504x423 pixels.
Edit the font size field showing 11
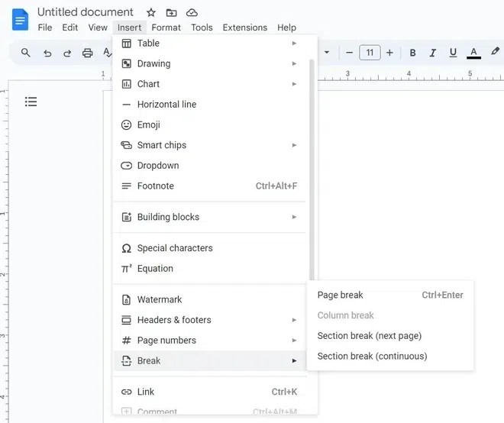point(370,53)
